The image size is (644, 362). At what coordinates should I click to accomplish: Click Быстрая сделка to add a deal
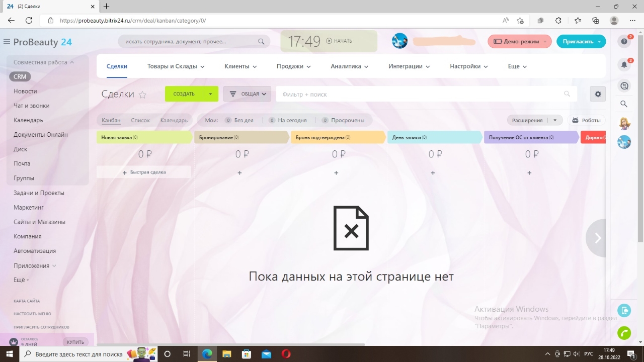pyautogui.click(x=144, y=172)
